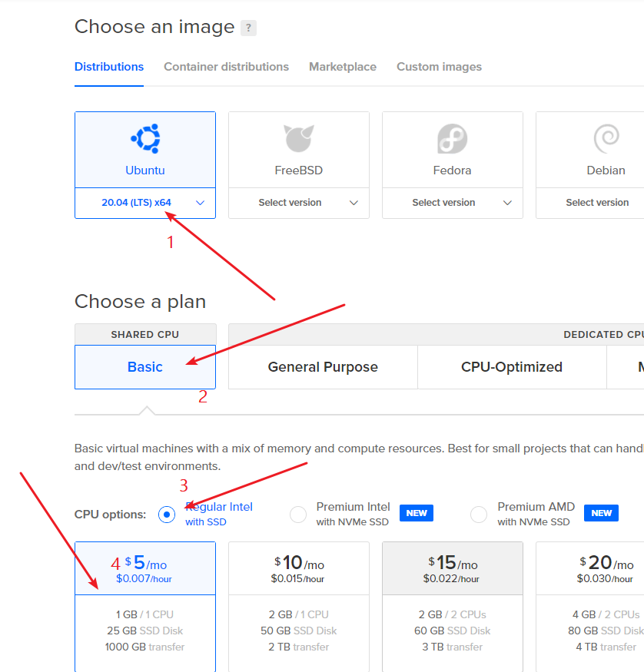The width and height of the screenshot is (644, 672).
Task: Go to Custom images tab
Action: pyautogui.click(x=439, y=67)
